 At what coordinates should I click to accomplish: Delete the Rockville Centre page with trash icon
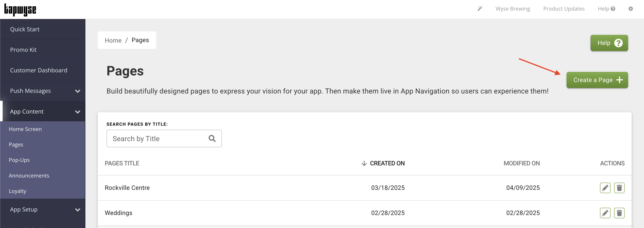(619, 188)
